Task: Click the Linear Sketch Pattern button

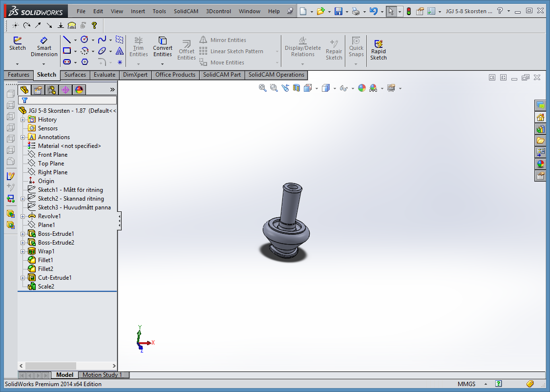Action: point(232,51)
